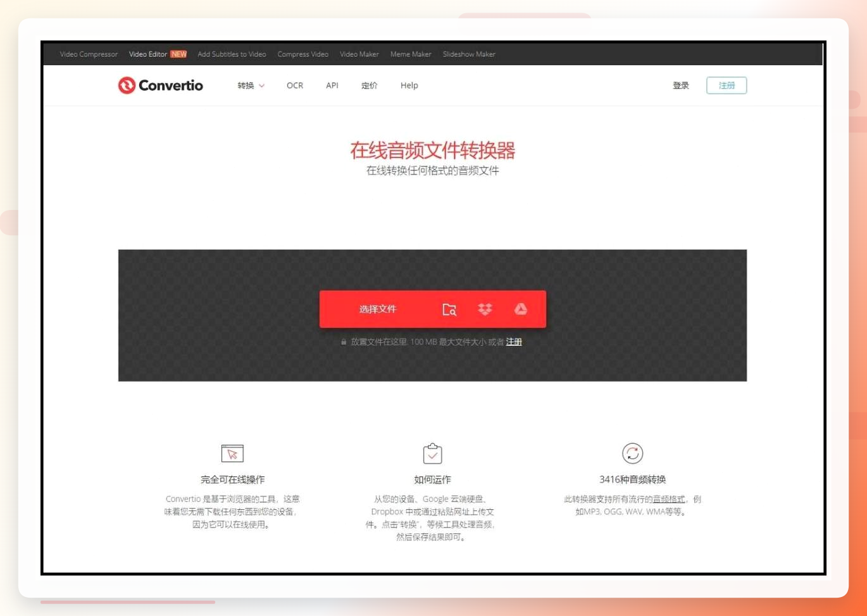
Task: Open Compress Video link
Action: coord(303,54)
